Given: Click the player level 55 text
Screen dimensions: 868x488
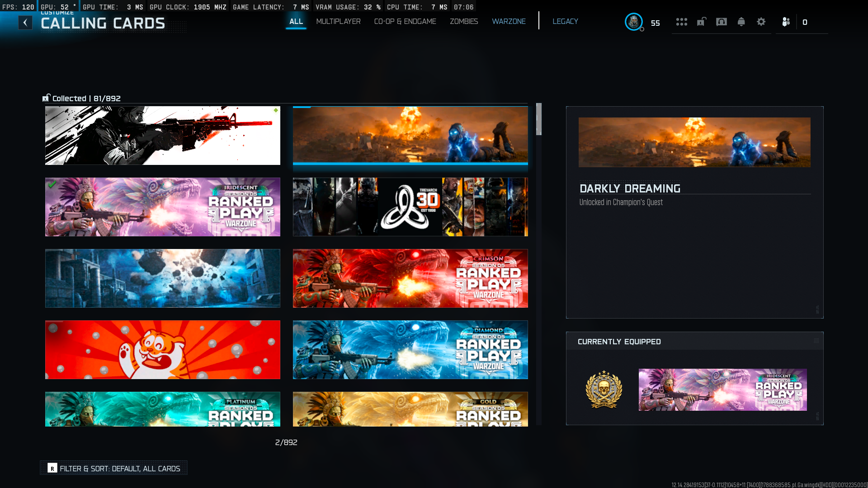Looking at the screenshot, I should [656, 23].
